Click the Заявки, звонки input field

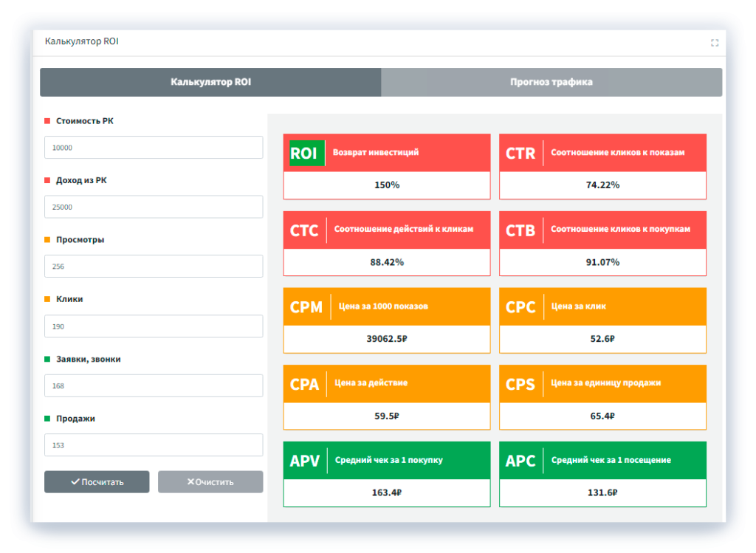coord(154,385)
